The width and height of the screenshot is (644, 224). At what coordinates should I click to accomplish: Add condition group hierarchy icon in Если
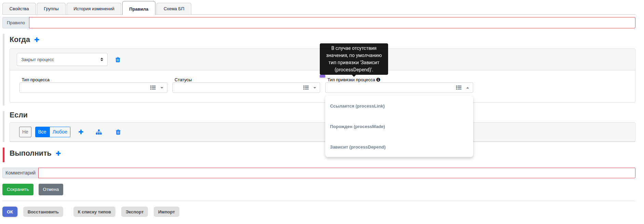pos(99,132)
